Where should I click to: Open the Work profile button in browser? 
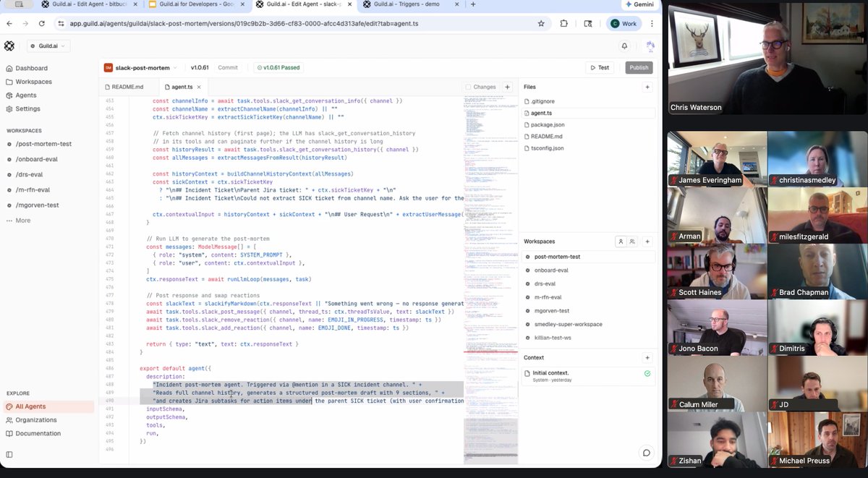coord(624,23)
